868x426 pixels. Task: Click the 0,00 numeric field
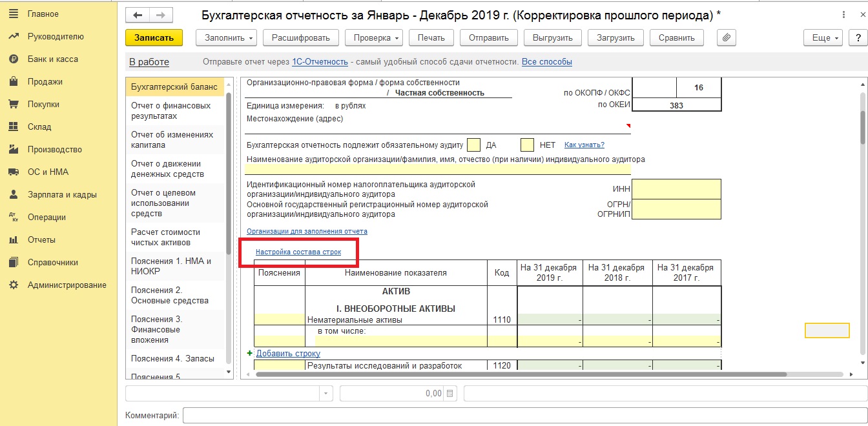(398, 393)
